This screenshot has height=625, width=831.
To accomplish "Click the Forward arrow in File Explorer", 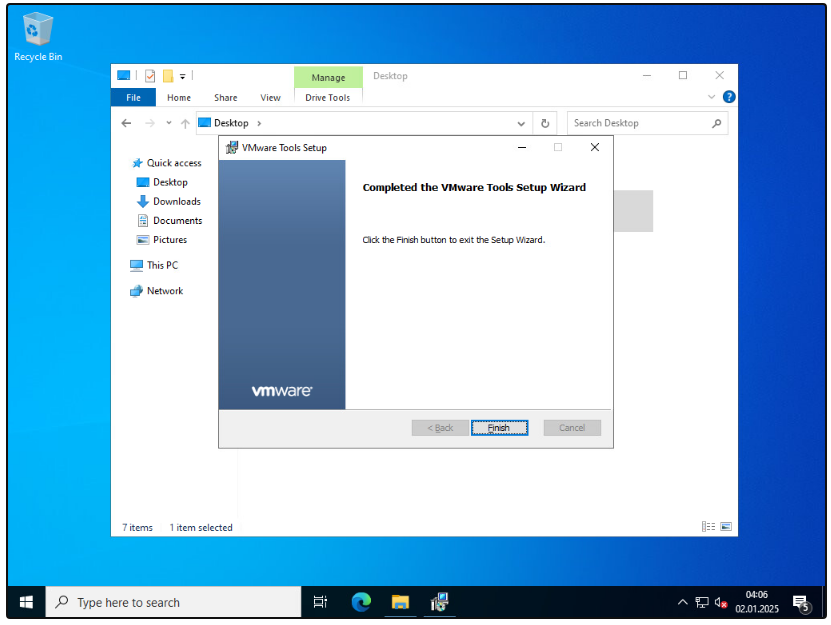I will click(x=150, y=123).
